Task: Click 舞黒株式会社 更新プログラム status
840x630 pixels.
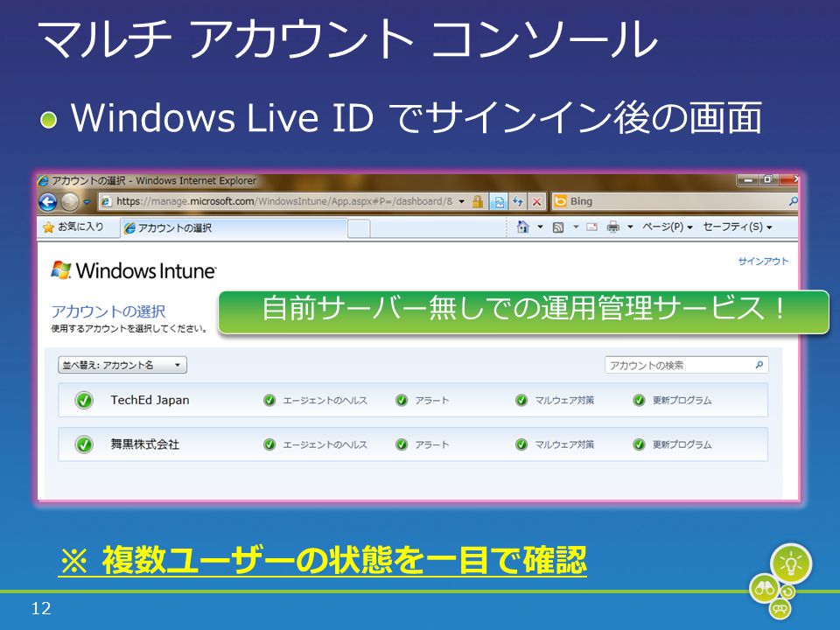Action: coord(672,444)
